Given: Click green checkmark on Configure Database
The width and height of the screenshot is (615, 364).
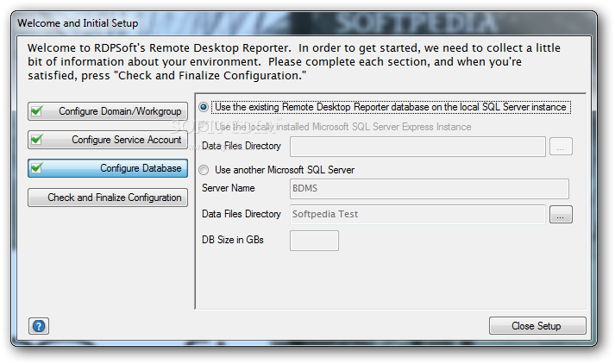Looking at the screenshot, I should pyautogui.click(x=37, y=168).
